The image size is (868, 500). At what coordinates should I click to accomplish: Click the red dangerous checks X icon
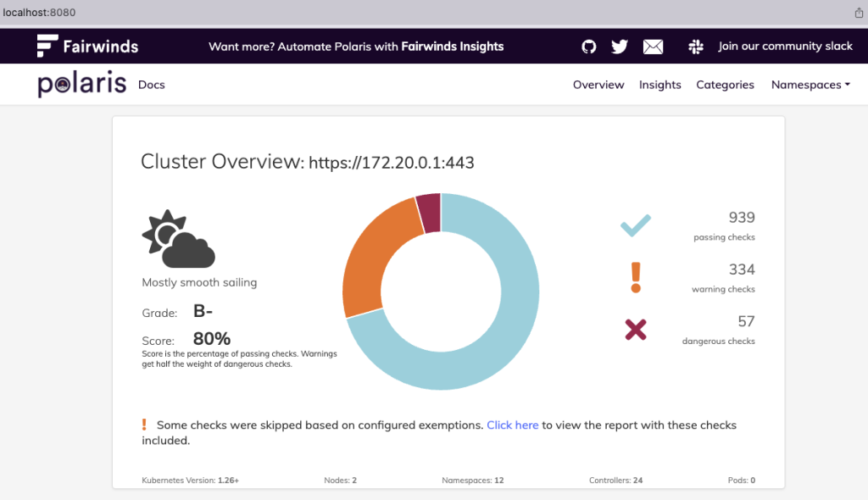pyautogui.click(x=636, y=330)
